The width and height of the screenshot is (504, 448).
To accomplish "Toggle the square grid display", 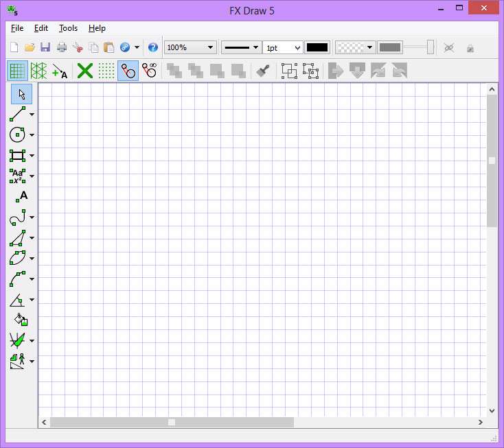I will click(17, 71).
